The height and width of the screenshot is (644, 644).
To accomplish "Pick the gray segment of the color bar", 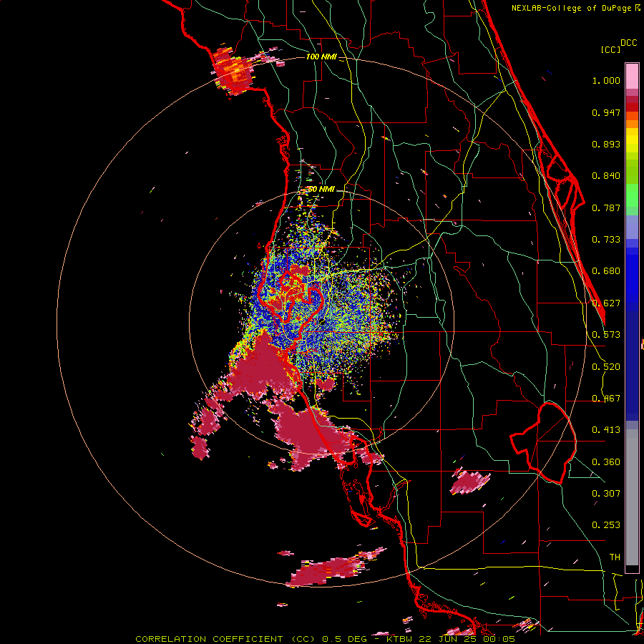I will [x=632, y=497].
